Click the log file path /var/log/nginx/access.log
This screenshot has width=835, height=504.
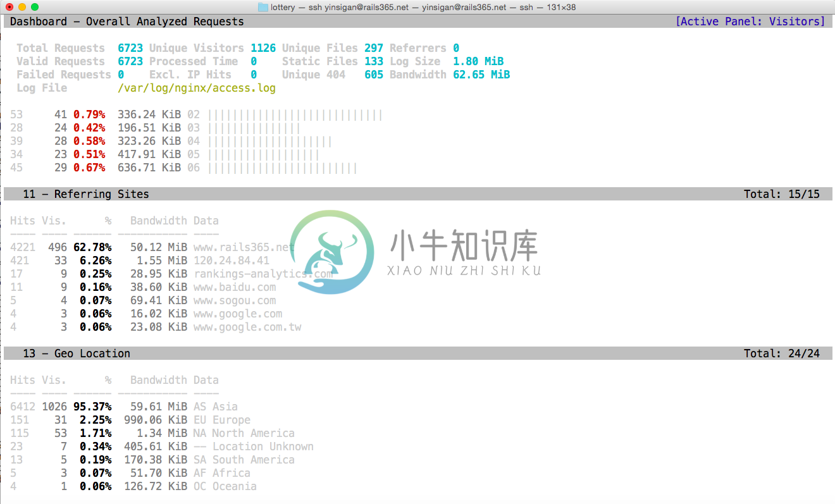(197, 88)
